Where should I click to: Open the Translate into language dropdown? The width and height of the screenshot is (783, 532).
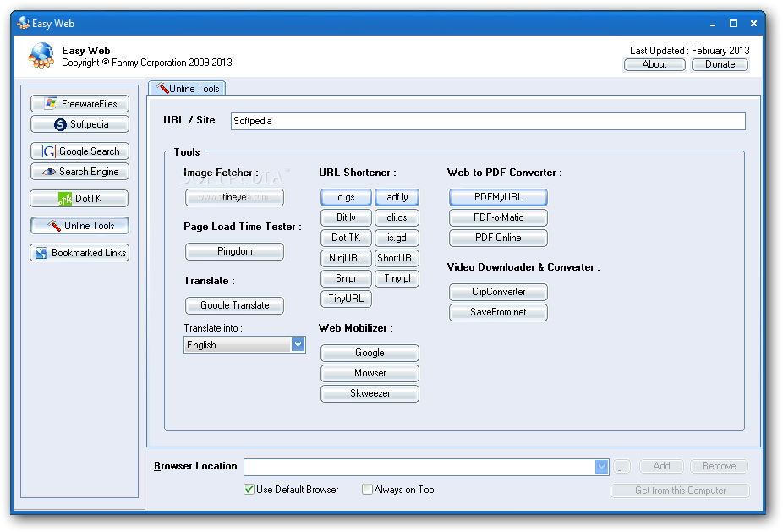coord(244,345)
